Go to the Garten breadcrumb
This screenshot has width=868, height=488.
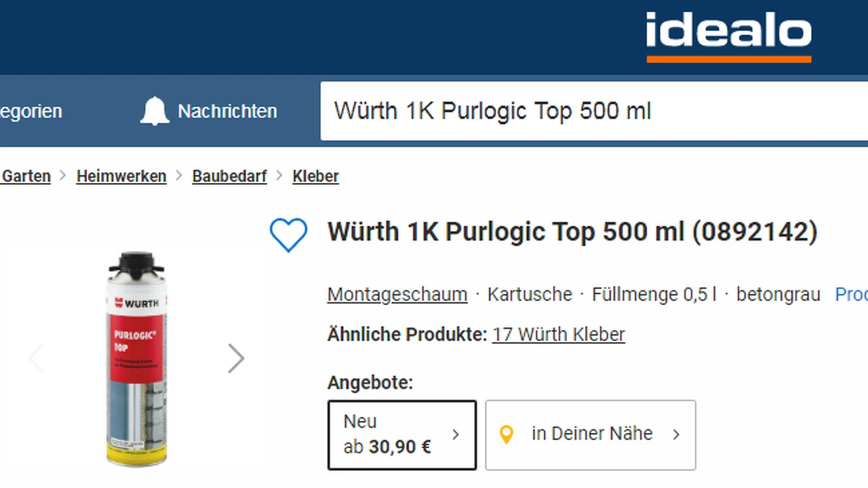click(x=26, y=176)
